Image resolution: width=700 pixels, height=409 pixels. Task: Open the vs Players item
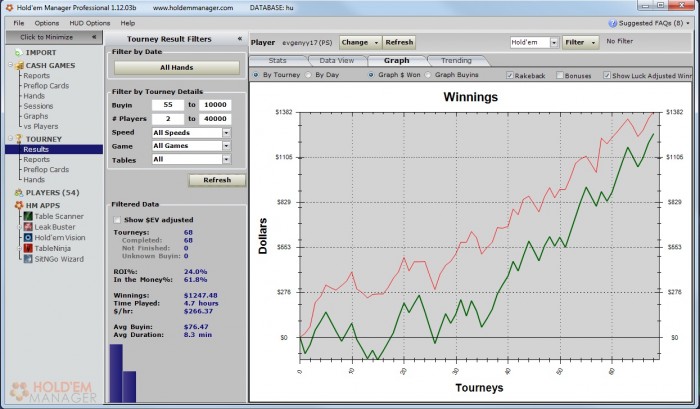[41, 126]
